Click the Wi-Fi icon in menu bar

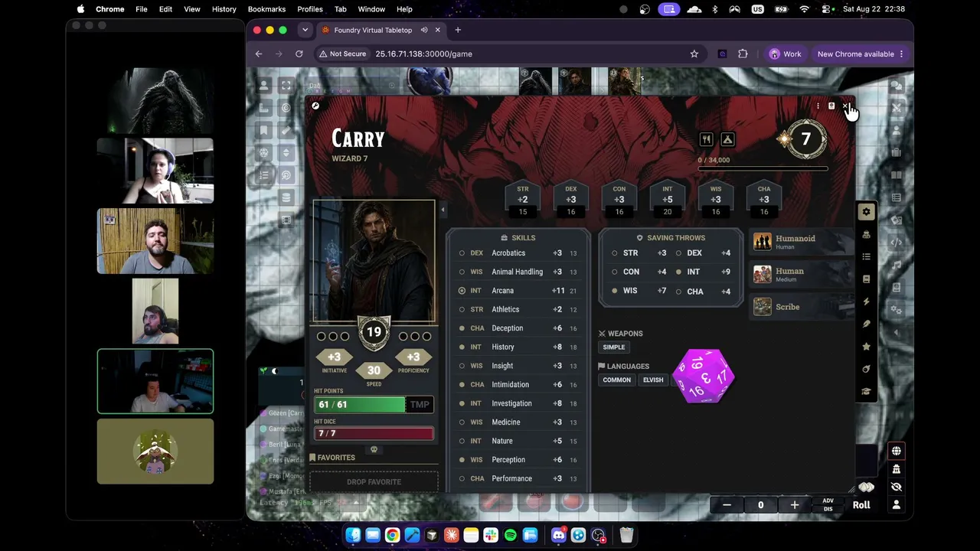[x=804, y=9]
